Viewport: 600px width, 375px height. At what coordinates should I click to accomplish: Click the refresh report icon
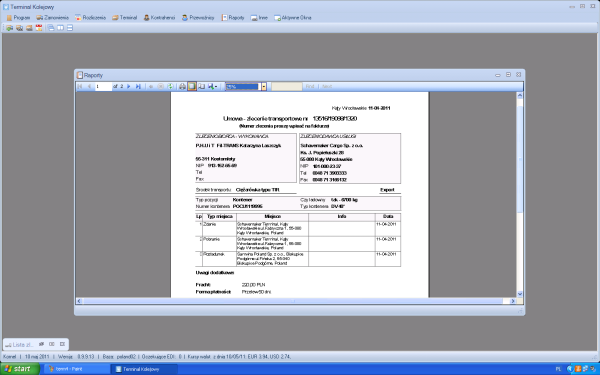coord(170,86)
